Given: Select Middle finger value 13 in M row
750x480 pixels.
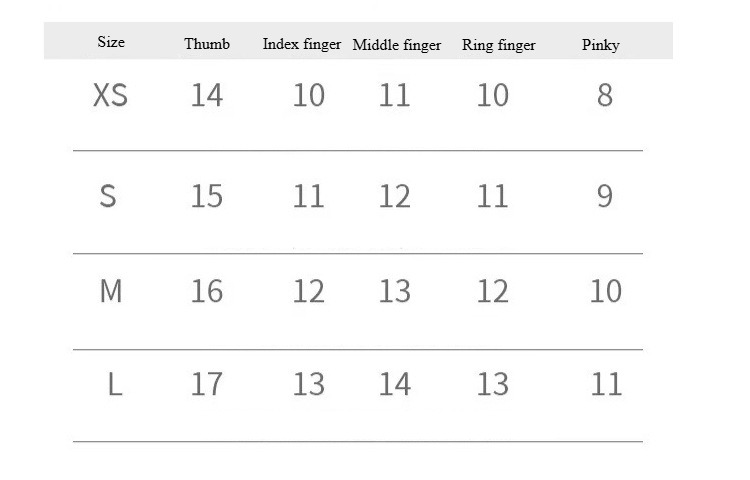Looking at the screenshot, I should 395,291.
